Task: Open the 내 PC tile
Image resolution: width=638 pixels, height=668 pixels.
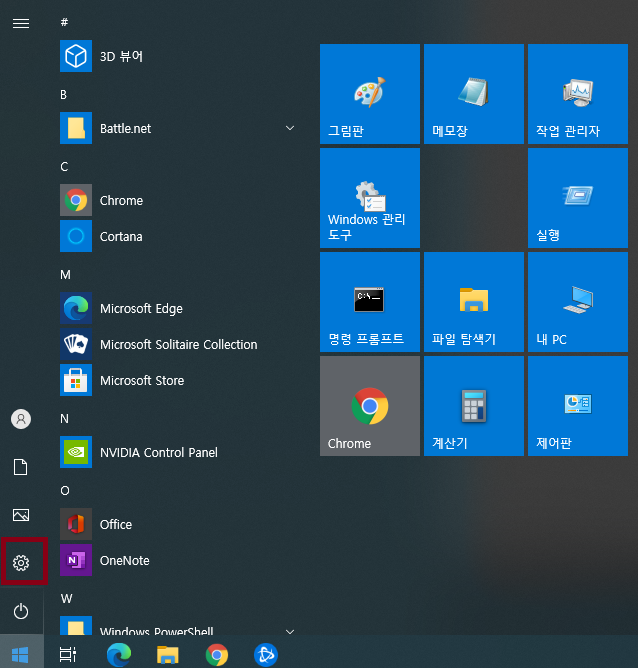Action: pyautogui.click(x=578, y=302)
